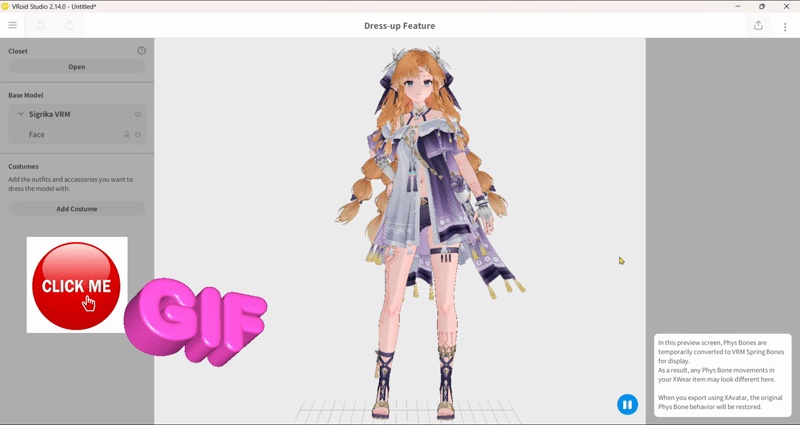Screen dimensions: 800x425
Task: Toggle the Face lock icon
Action: click(127, 135)
